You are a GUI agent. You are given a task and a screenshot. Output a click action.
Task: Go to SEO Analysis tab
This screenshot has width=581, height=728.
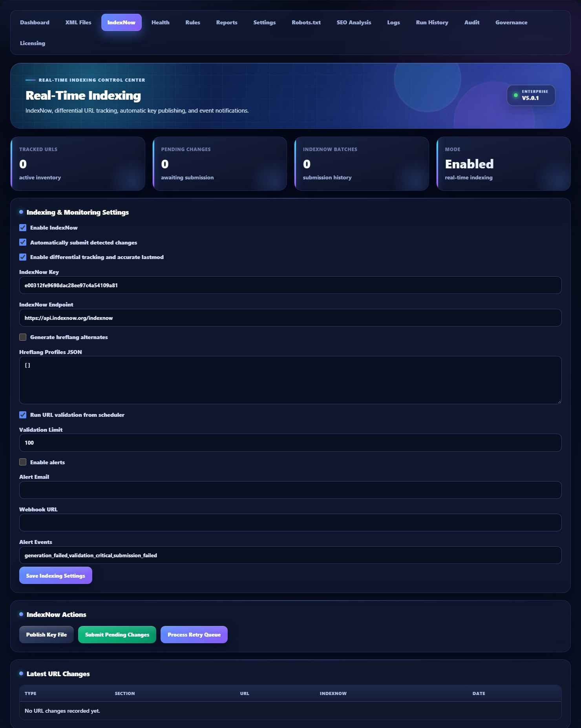point(354,22)
